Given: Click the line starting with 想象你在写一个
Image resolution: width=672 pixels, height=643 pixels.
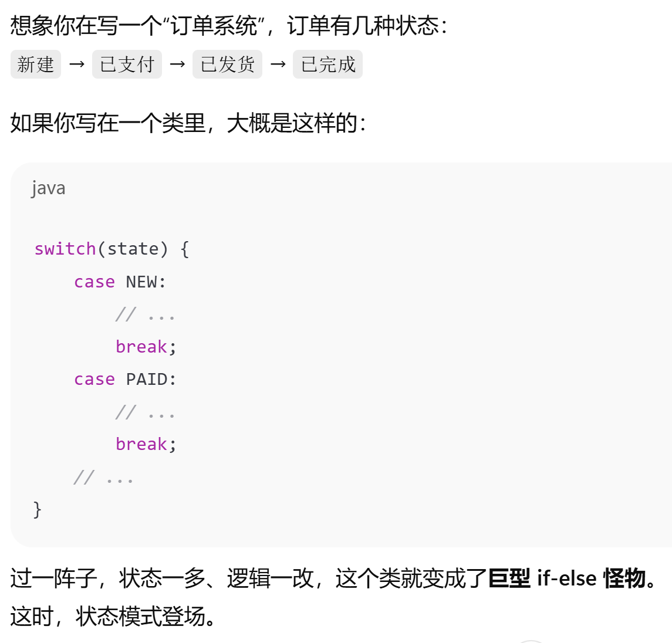Looking at the screenshot, I should (229, 26).
